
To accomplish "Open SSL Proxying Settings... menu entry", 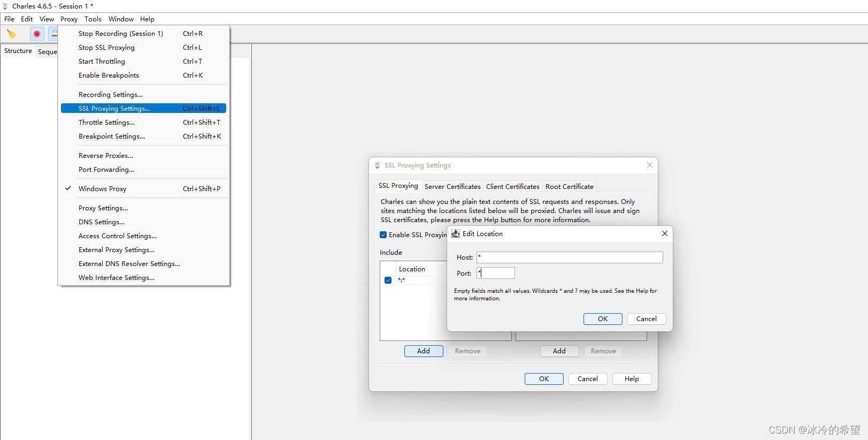I will [144, 108].
